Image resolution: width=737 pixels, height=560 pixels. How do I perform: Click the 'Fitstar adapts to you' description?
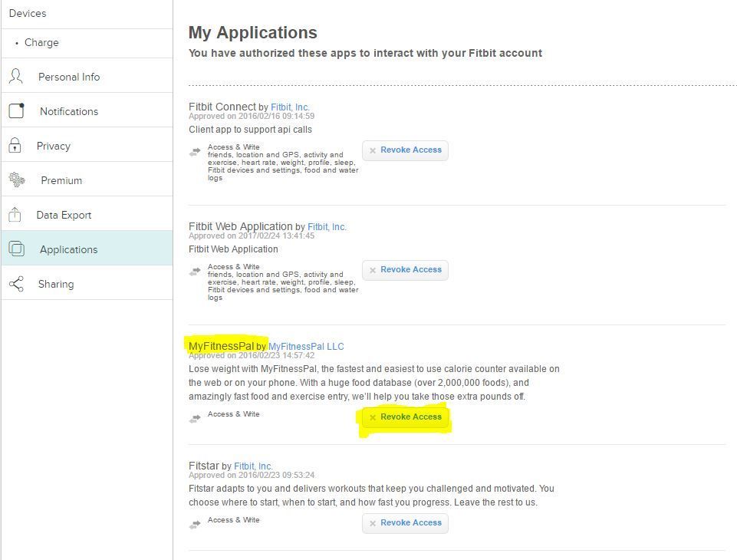pyautogui.click(x=371, y=496)
